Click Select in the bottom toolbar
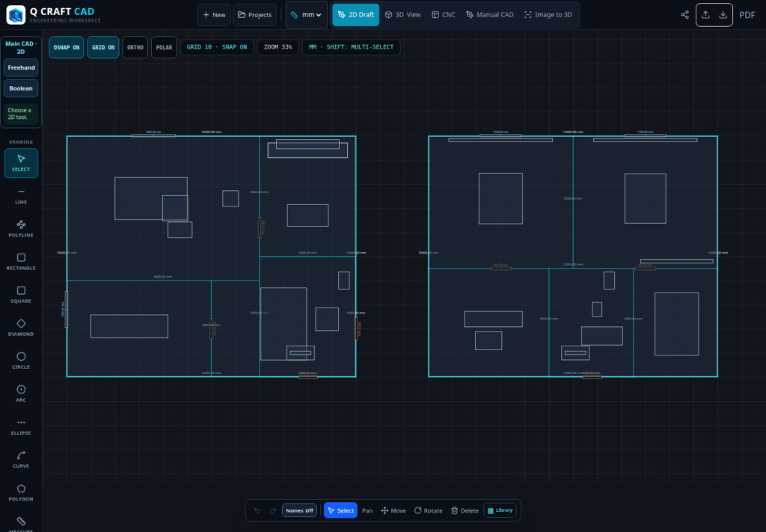The height and width of the screenshot is (532, 766). click(x=340, y=510)
